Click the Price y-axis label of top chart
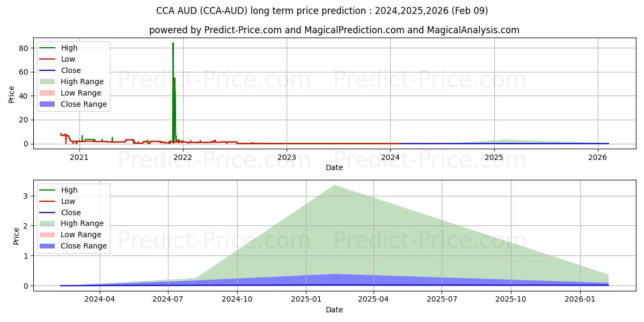 12,94
